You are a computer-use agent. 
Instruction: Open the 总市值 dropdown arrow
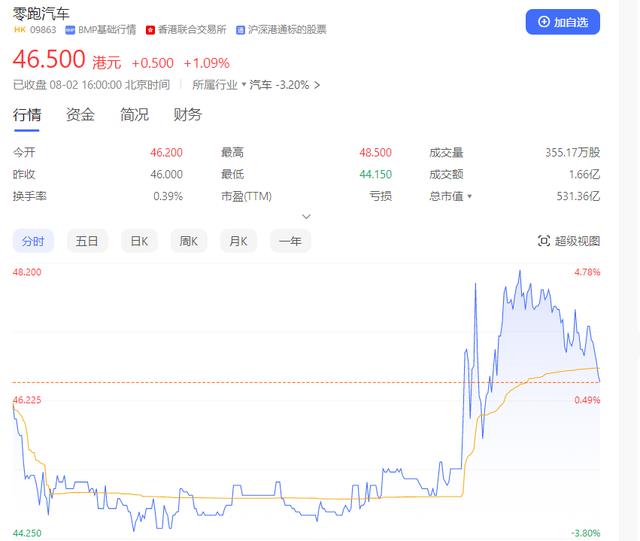[469, 196]
